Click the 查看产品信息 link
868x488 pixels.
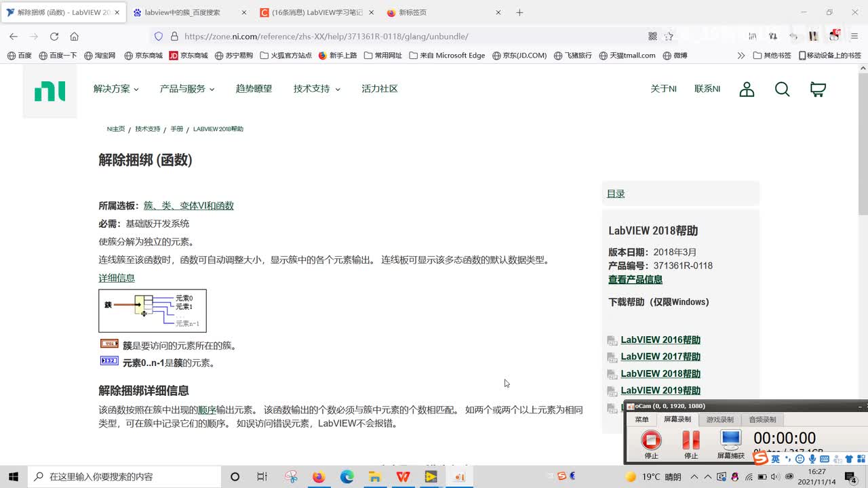pos(635,279)
